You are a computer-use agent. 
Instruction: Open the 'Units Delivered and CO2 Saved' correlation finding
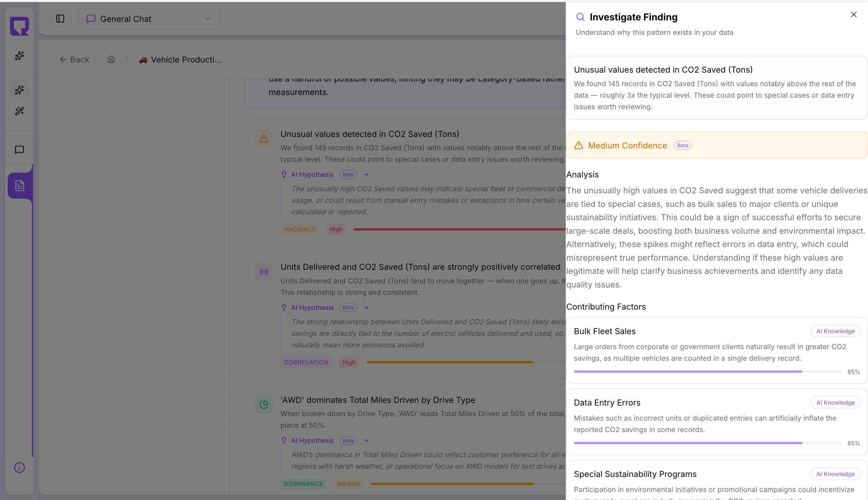point(405,315)
